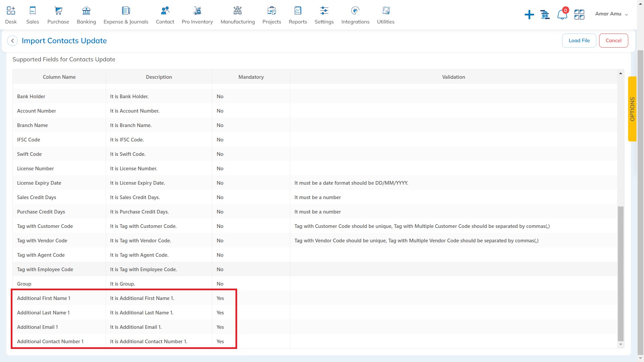Screen dimensions: 644x362
Task: Click the back arrow navigation icon
Action: [x=13, y=40]
